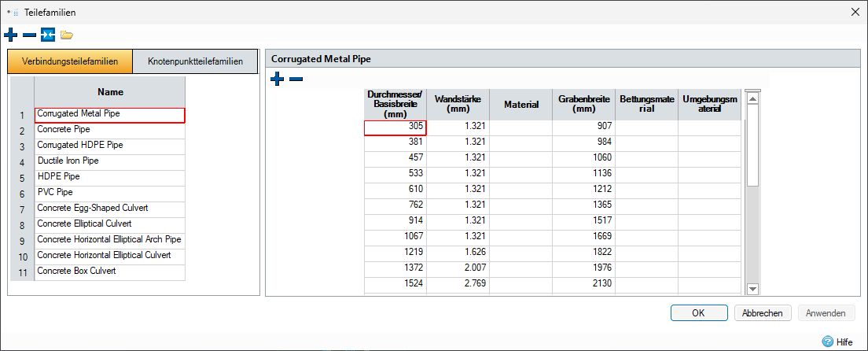Viewport: 868px width, 351px height.
Task: Select the diameter cell 1372
Action: tap(395, 269)
